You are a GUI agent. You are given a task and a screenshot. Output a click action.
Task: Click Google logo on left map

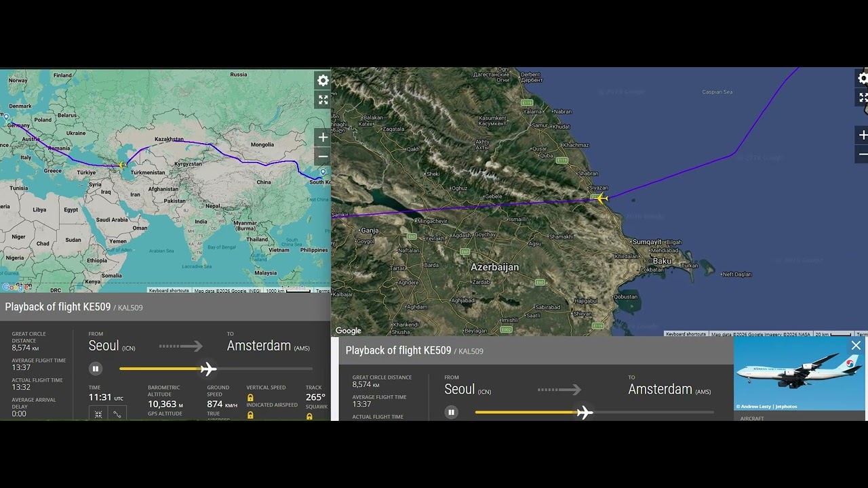pyautogui.click(x=14, y=287)
